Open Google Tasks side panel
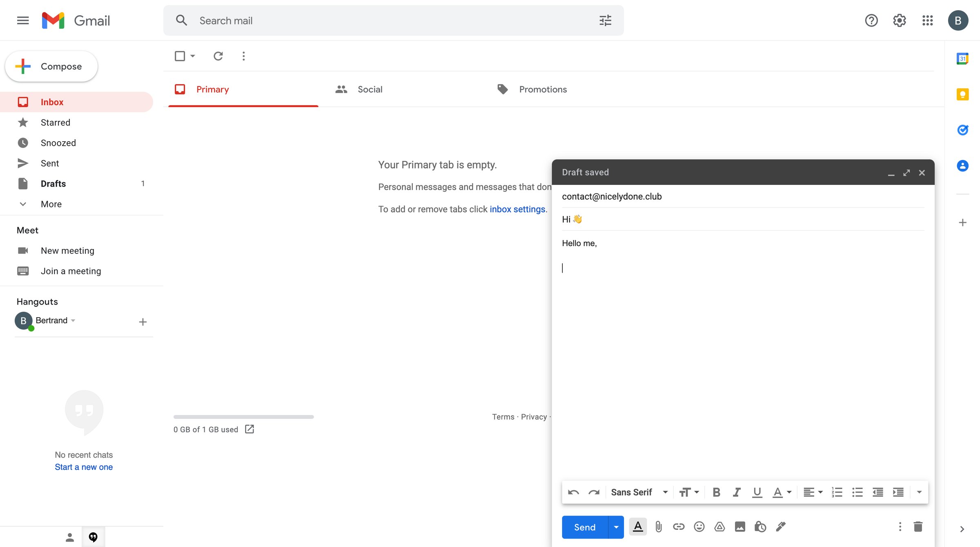980x547 pixels. 962,130
